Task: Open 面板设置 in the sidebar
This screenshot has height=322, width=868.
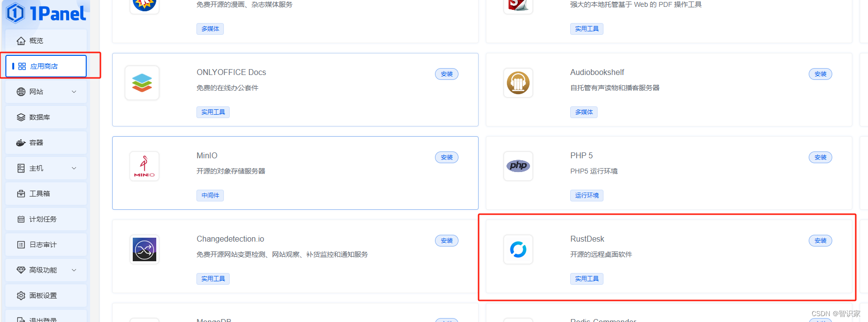Action: 46,296
